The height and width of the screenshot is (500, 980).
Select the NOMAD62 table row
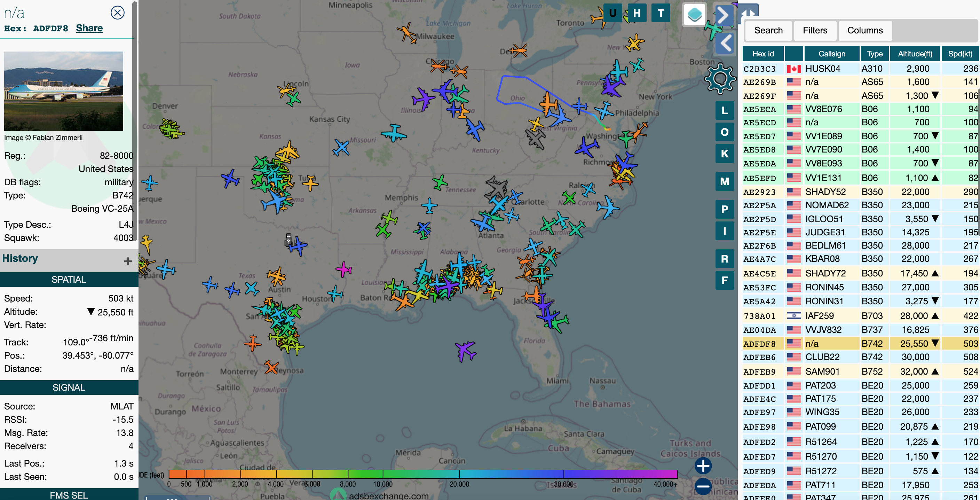pos(861,205)
